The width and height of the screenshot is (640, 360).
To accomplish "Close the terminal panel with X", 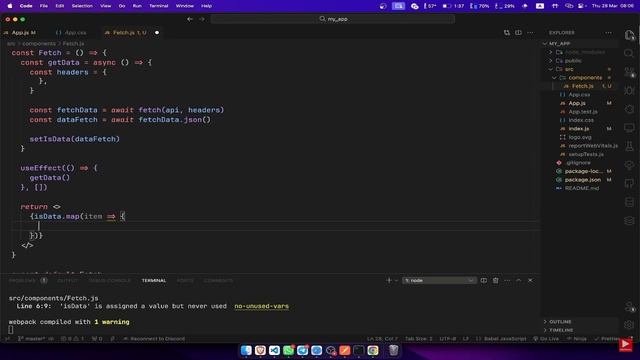I will coord(530,280).
